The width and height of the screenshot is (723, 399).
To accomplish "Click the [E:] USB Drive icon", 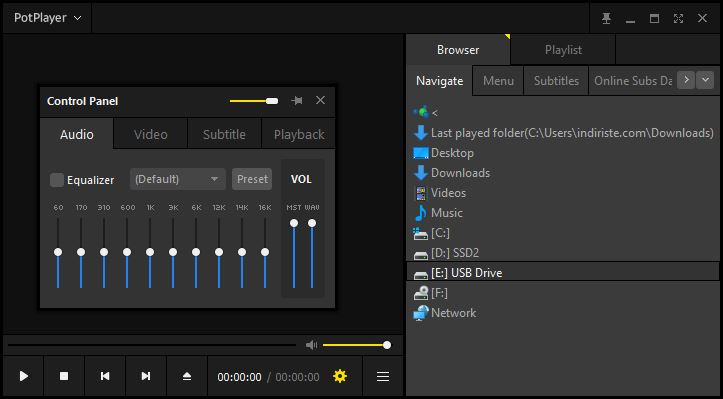I will (421, 274).
